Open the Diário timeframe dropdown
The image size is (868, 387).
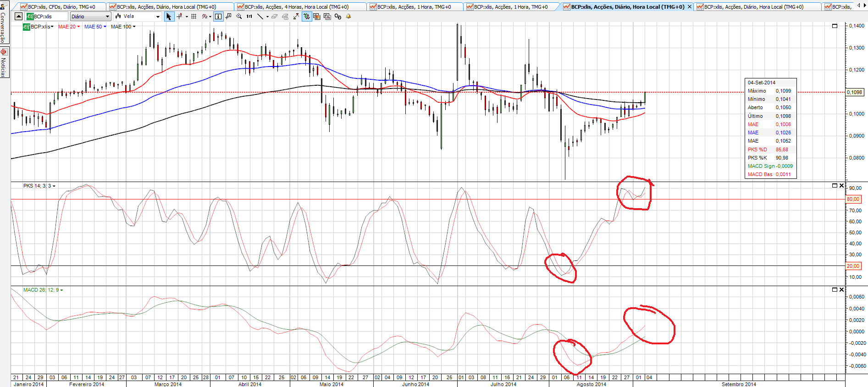click(90, 17)
